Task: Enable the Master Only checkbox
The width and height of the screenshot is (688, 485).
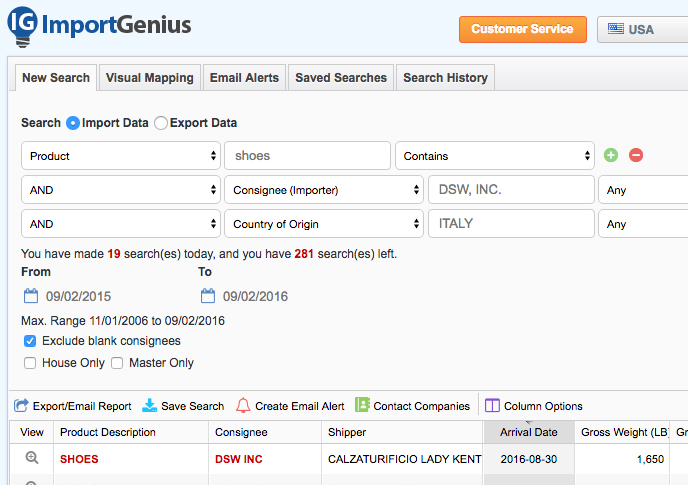Action: pyautogui.click(x=117, y=363)
